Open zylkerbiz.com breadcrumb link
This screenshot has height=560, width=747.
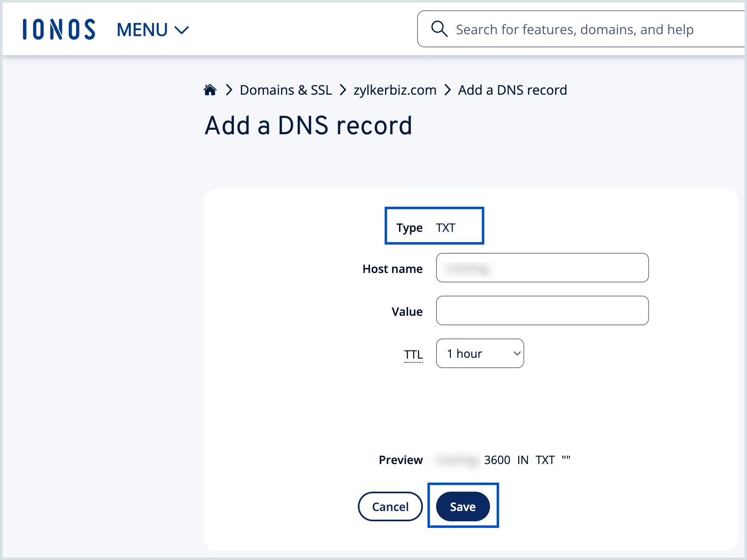(395, 90)
